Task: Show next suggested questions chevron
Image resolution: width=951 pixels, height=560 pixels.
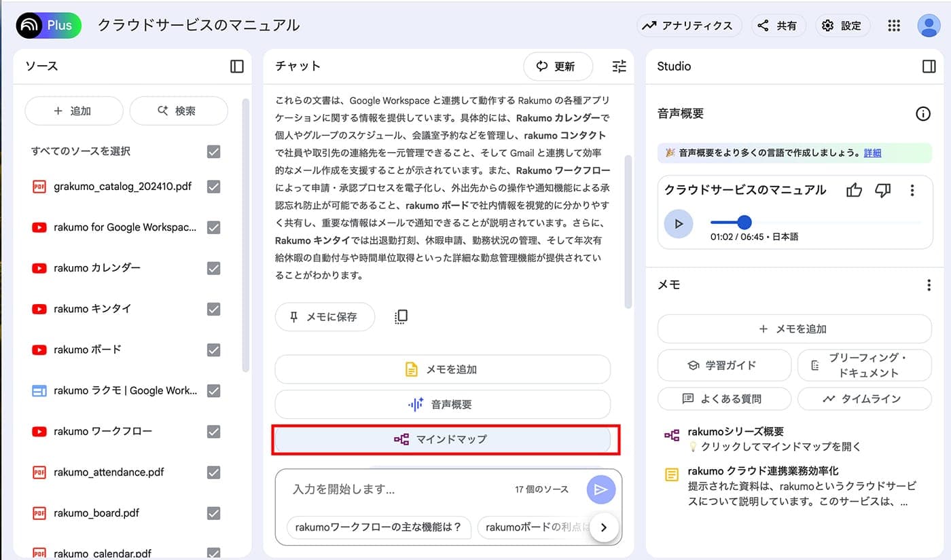Action: click(604, 527)
